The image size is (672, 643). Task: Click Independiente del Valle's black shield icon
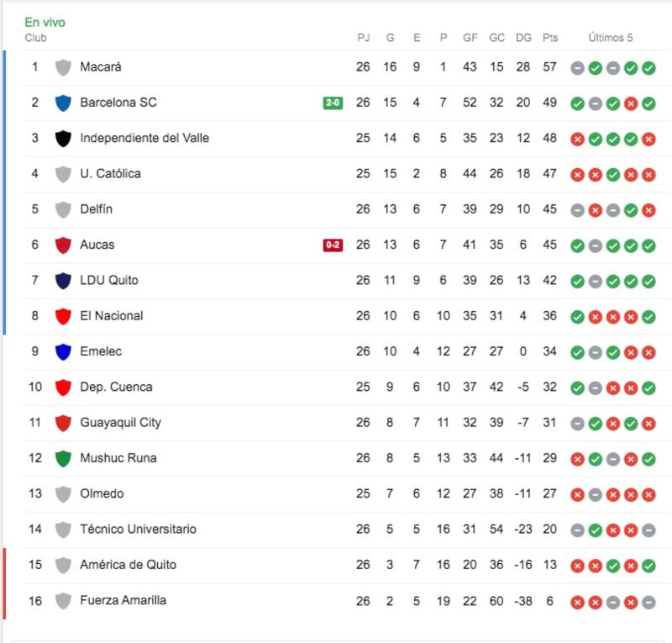tap(63, 139)
